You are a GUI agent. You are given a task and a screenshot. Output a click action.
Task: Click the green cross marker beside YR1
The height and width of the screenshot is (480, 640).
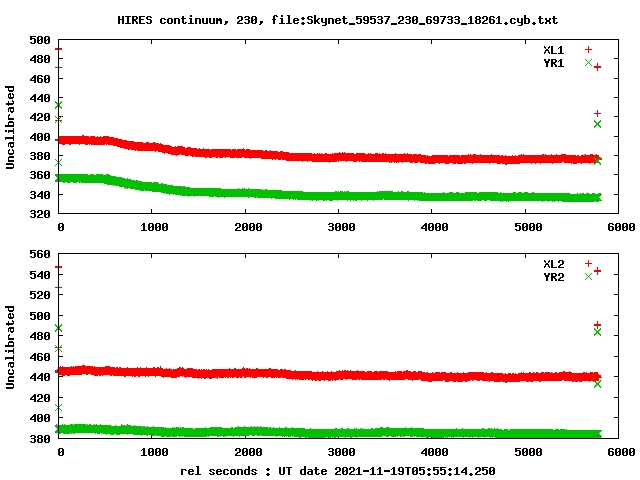[588, 62]
